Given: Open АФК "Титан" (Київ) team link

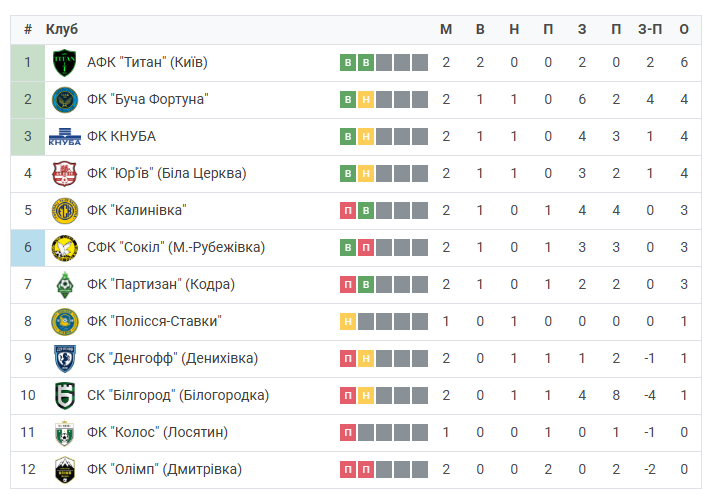Looking at the screenshot, I should (147, 62).
